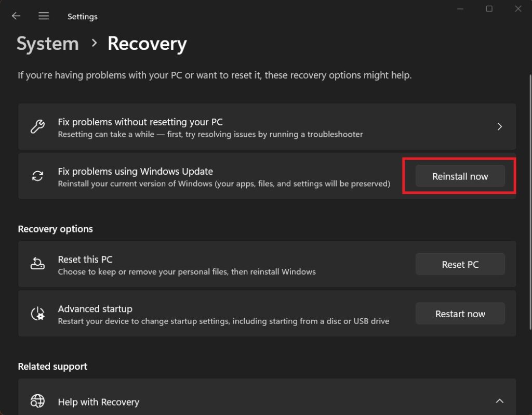Select the Reset this PC icon
Image resolution: width=532 pixels, height=415 pixels.
tap(37, 264)
